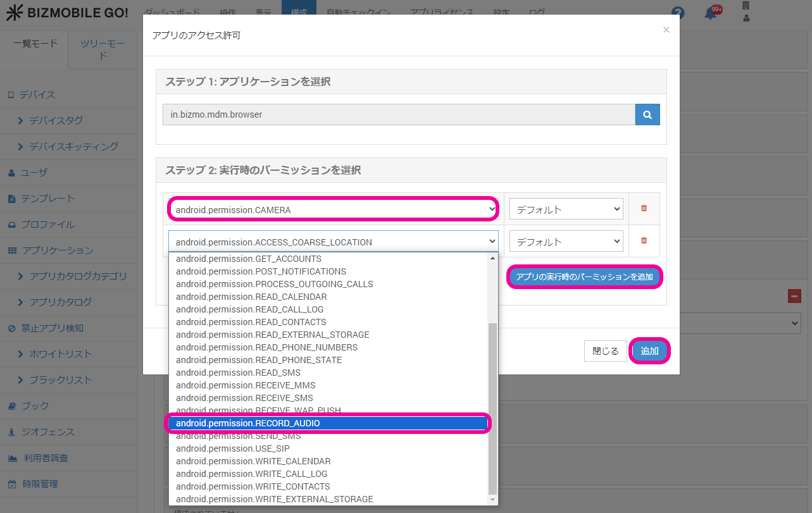This screenshot has width=812, height=513.
Task: Click the magnifier search button for application
Action: tap(647, 115)
